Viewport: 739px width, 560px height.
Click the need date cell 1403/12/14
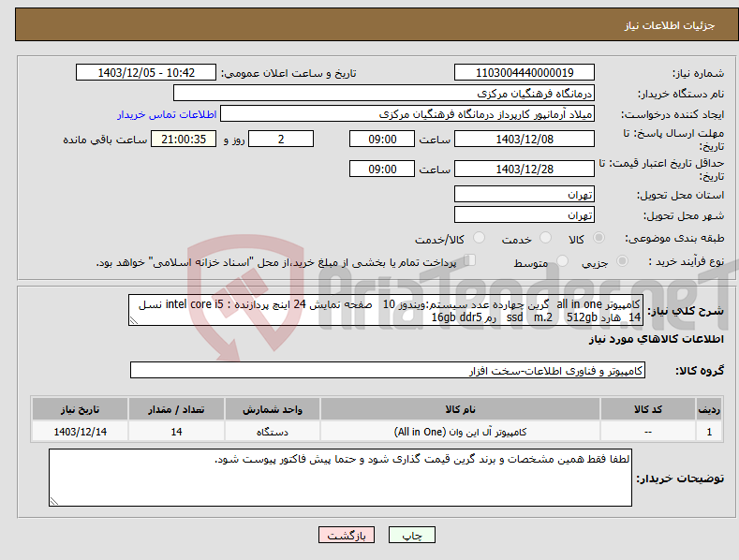click(81, 432)
